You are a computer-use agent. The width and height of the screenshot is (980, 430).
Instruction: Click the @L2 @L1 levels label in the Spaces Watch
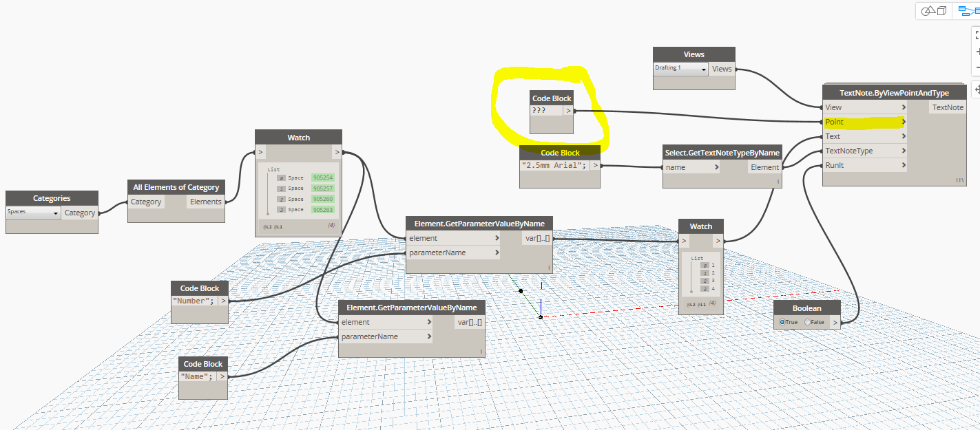(271, 226)
